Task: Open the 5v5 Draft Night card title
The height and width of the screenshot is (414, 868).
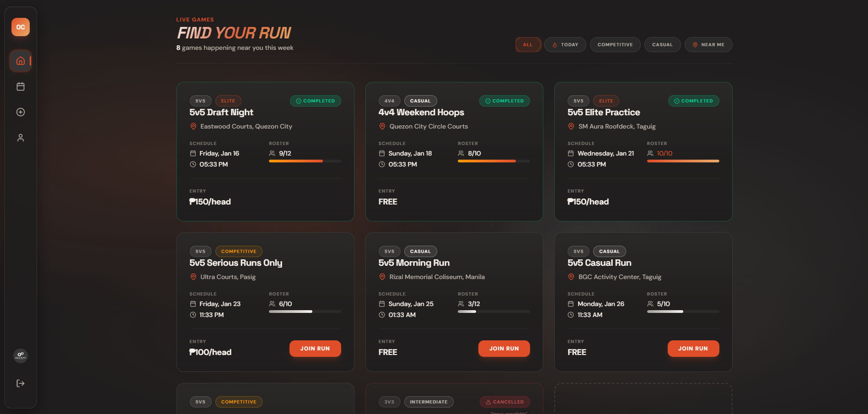Action: tap(221, 113)
